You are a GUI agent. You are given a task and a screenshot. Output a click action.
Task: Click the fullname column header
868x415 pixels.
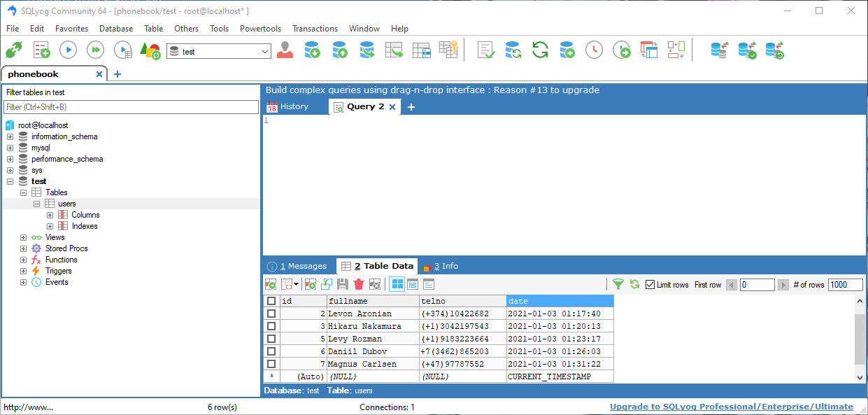click(x=373, y=301)
